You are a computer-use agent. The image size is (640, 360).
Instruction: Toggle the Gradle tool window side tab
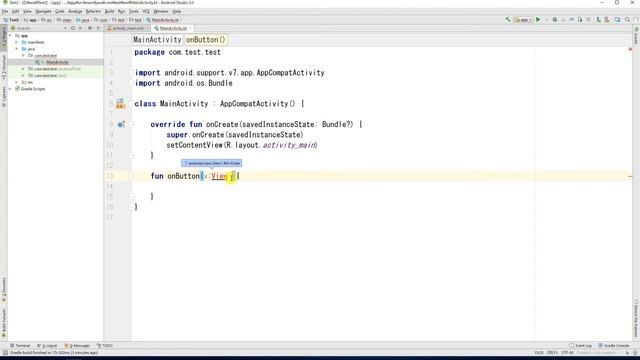point(636,36)
